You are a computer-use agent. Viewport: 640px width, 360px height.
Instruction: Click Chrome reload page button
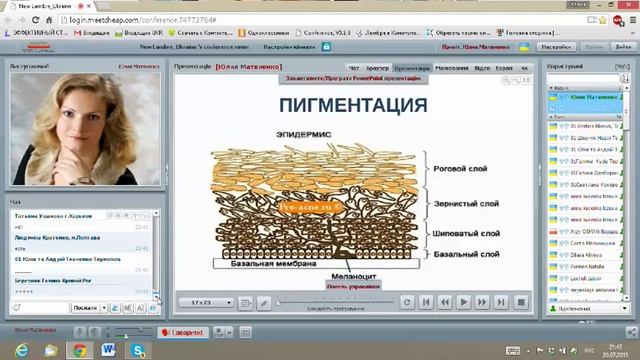[x=36, y=20]
